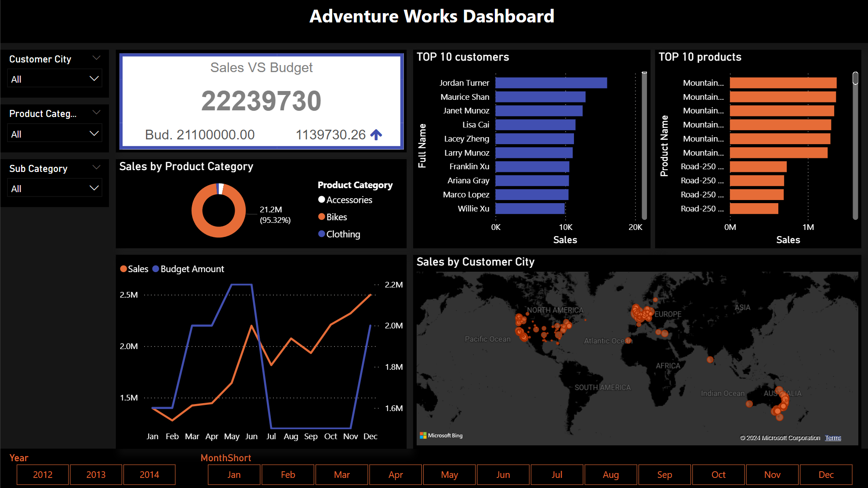Collapse the Customer City slicer header chevron

[x=96, y=58]
